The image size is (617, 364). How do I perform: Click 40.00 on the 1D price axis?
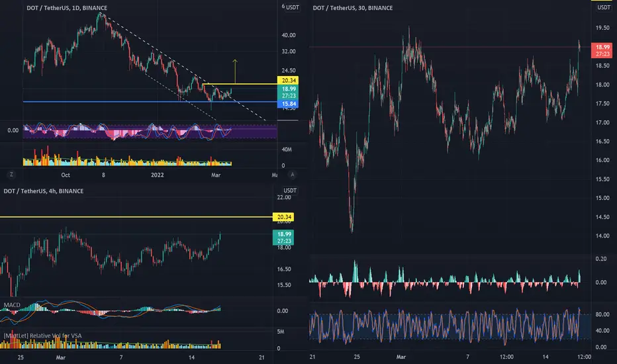tap(289, 35)
